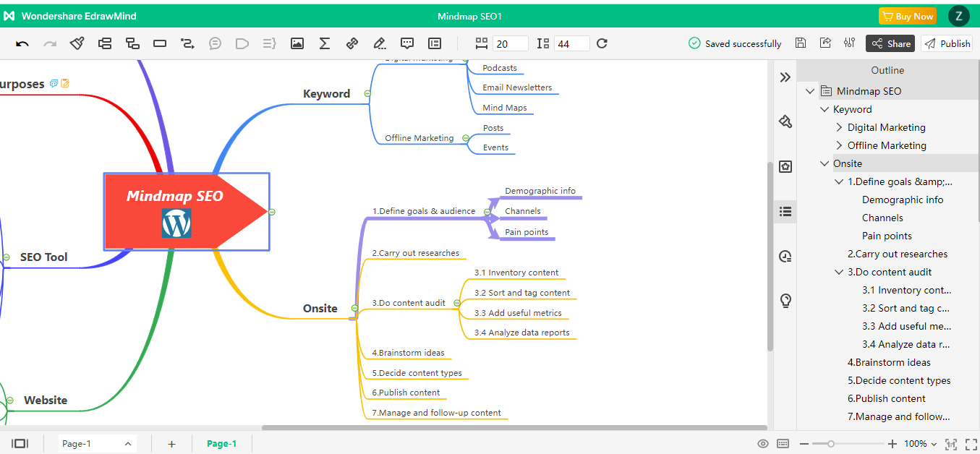
Task: Insert an image using the picture icon
Action: [x=297, y=43]
